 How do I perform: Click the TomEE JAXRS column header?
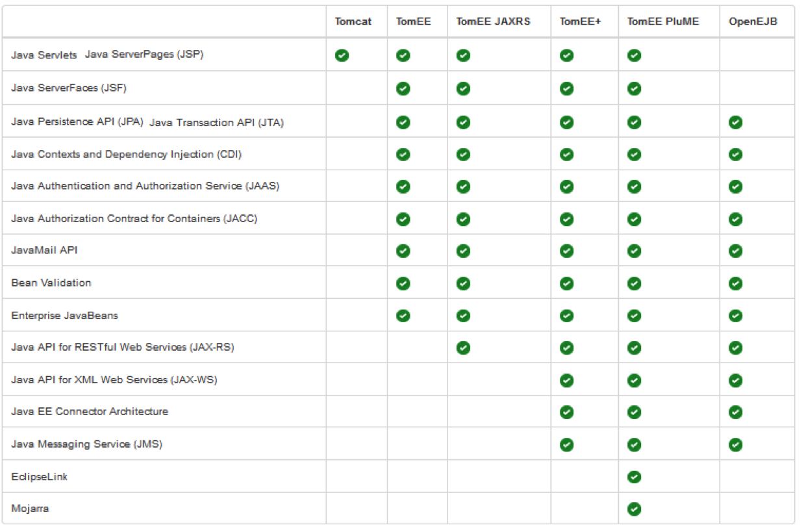[x=493, y=21]
